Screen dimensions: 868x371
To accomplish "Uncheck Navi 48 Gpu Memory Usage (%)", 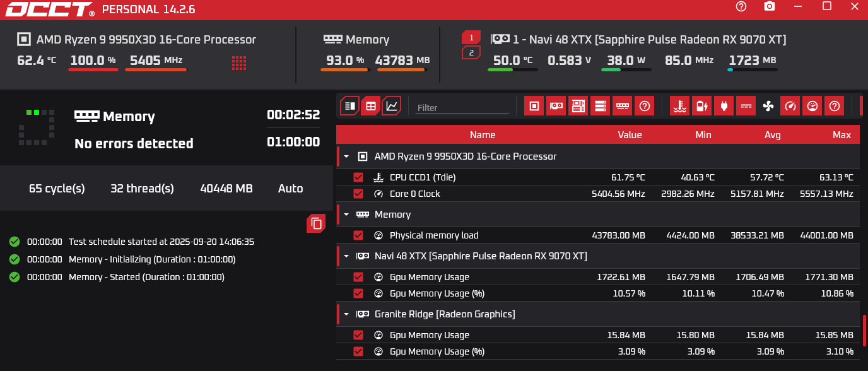I will [x=358, y=293].
